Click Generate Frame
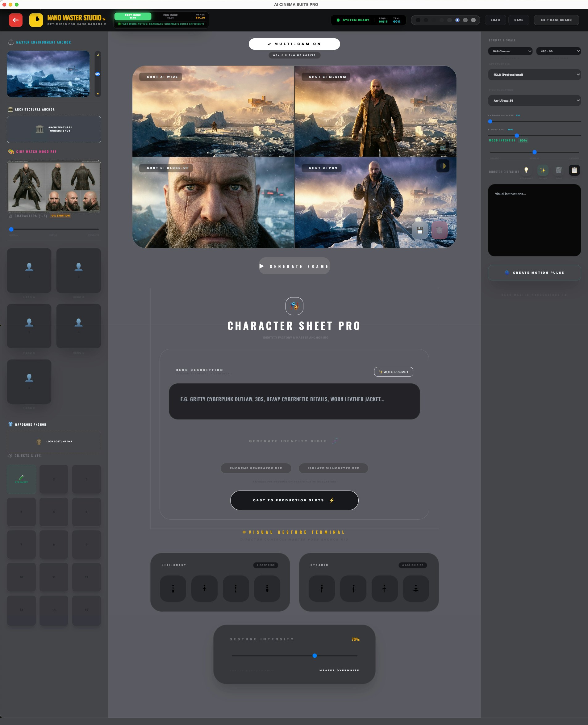This screenshot has width=588, height=725. click(x=294, y=266)
